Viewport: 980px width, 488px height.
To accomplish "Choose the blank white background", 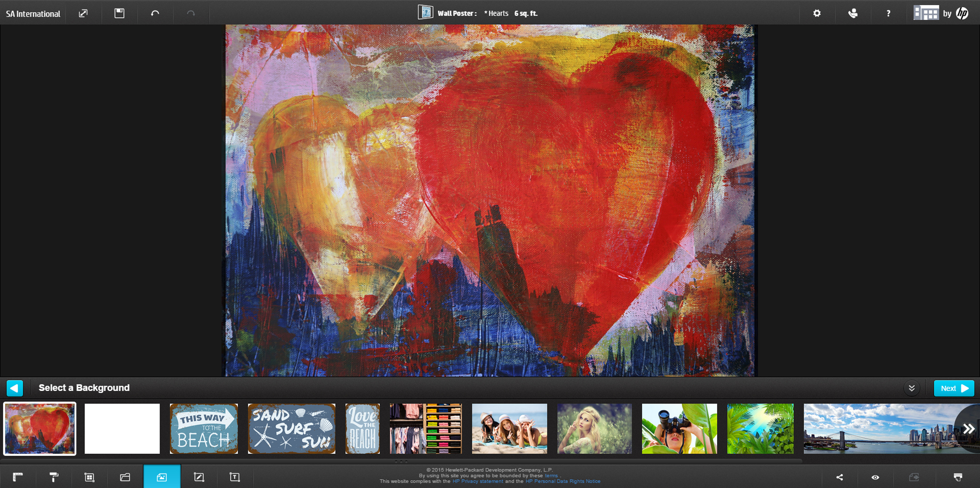I will point(122,429).
